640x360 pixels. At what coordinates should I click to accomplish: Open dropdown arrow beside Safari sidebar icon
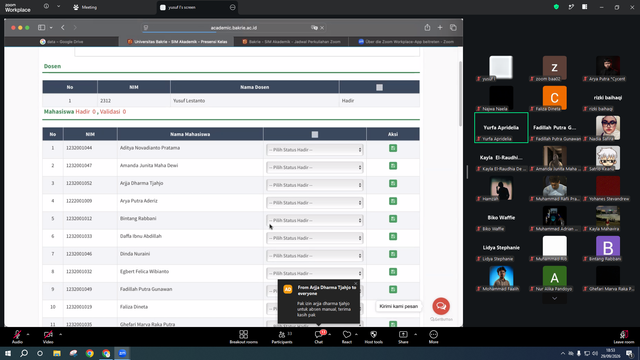coord(51,28)
